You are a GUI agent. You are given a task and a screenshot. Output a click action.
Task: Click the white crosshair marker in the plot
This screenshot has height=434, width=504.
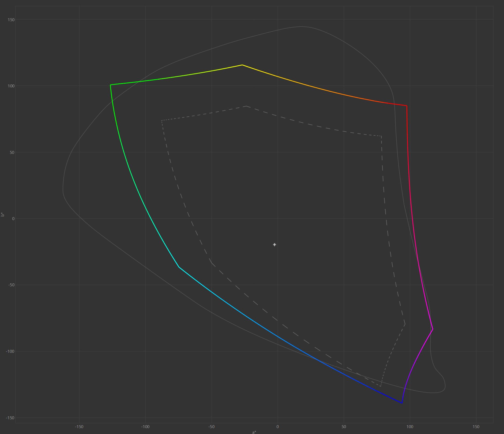274,244
